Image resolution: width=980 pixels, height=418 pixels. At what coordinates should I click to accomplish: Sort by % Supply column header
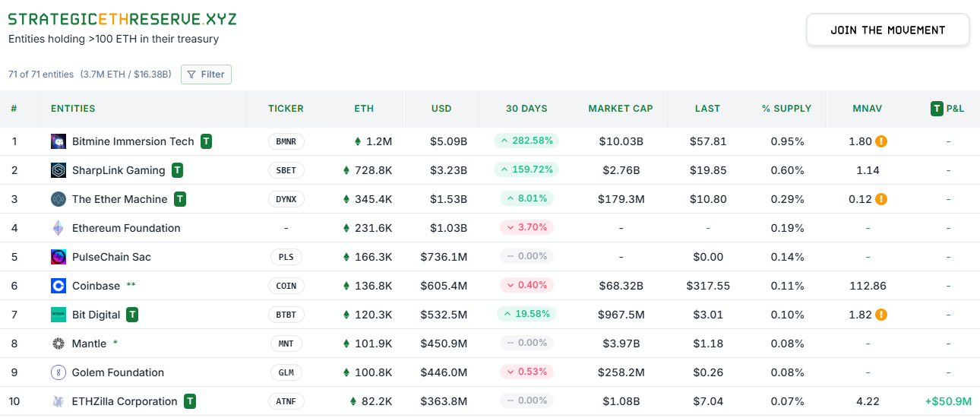[787, 109]
